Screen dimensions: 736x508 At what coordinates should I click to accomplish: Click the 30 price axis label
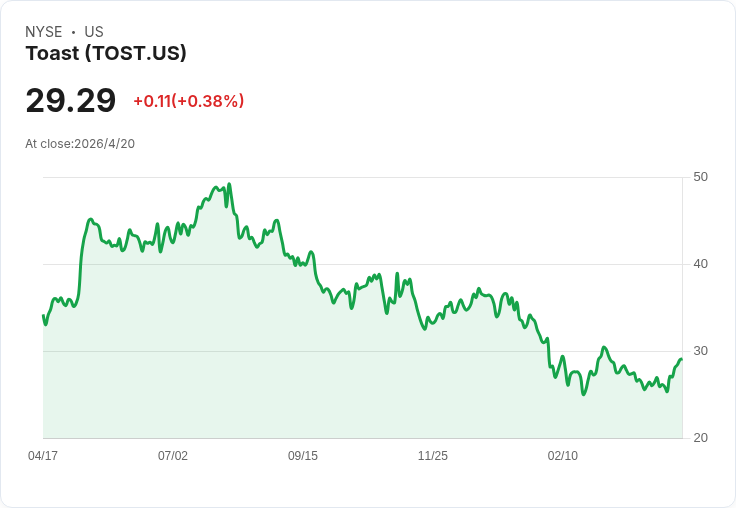(x=700, y=351)
